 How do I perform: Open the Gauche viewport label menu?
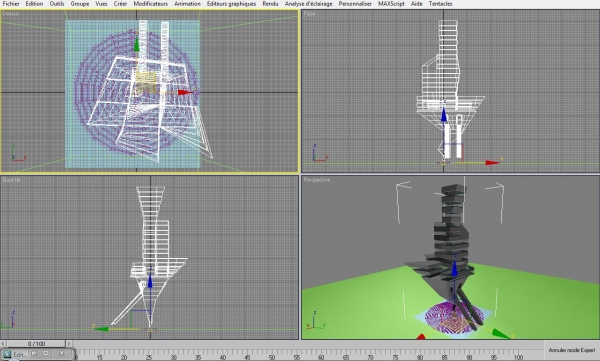11,180
